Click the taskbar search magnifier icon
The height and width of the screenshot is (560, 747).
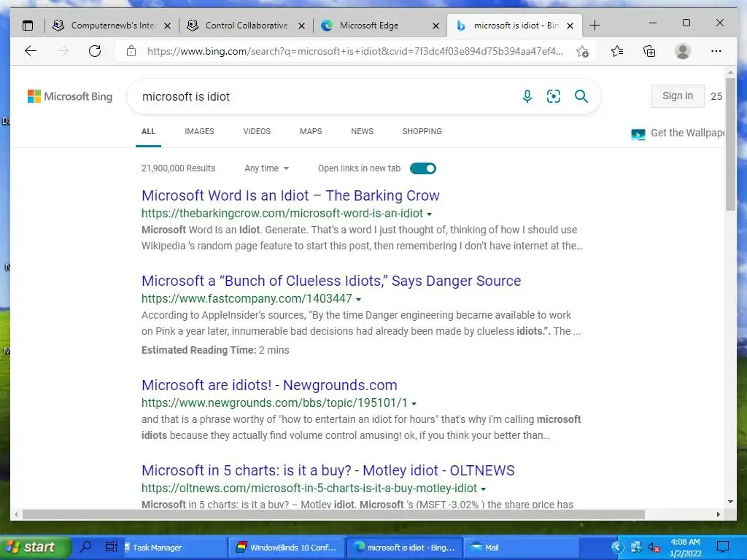tap(86, 547)
